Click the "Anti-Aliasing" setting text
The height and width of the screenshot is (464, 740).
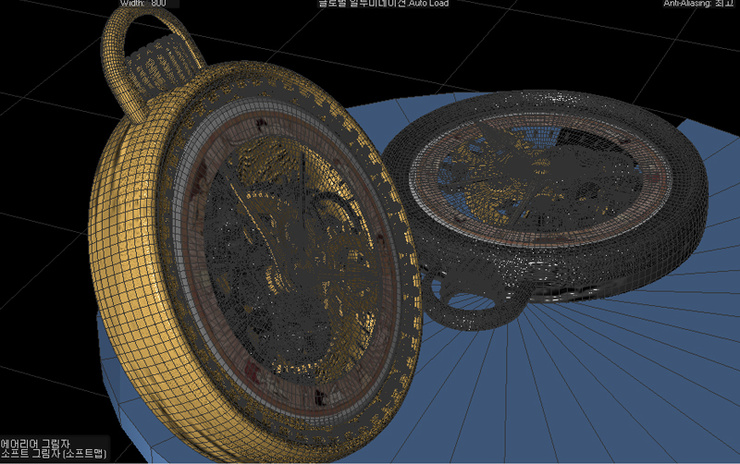point(698,3)
